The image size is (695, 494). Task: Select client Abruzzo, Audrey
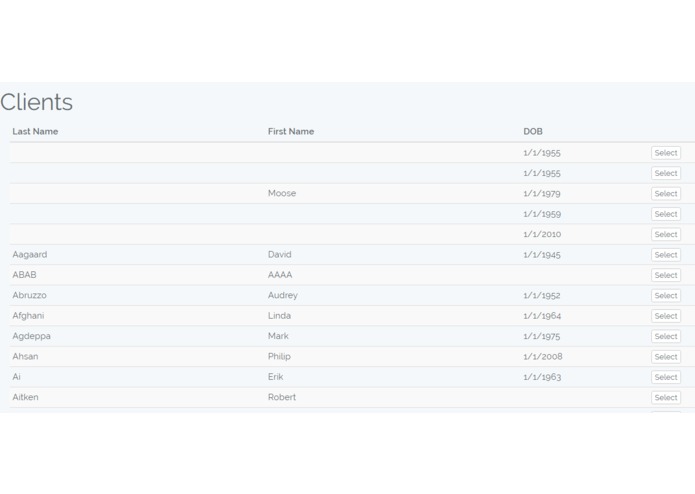point(666,296)
